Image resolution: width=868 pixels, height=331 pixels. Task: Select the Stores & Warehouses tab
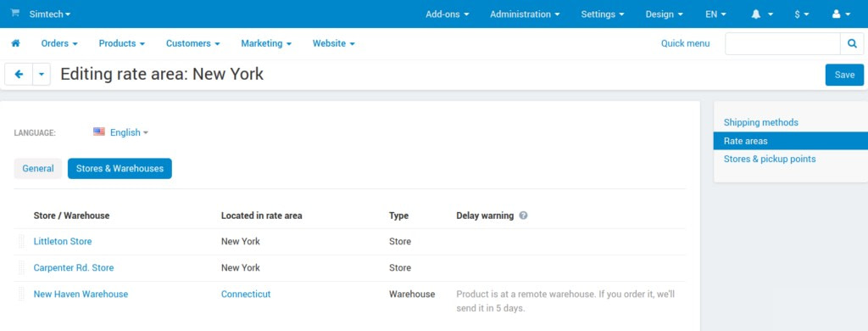[120, 169]
